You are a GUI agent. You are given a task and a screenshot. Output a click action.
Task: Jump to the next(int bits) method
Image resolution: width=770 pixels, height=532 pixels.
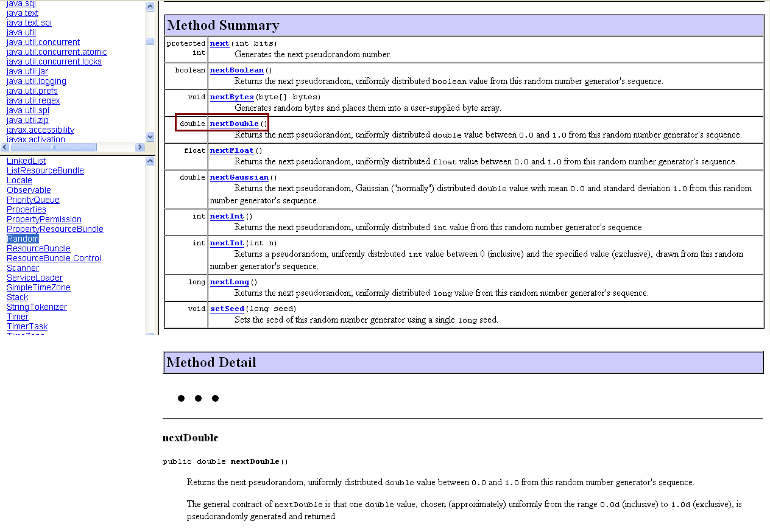coord(219,43)
